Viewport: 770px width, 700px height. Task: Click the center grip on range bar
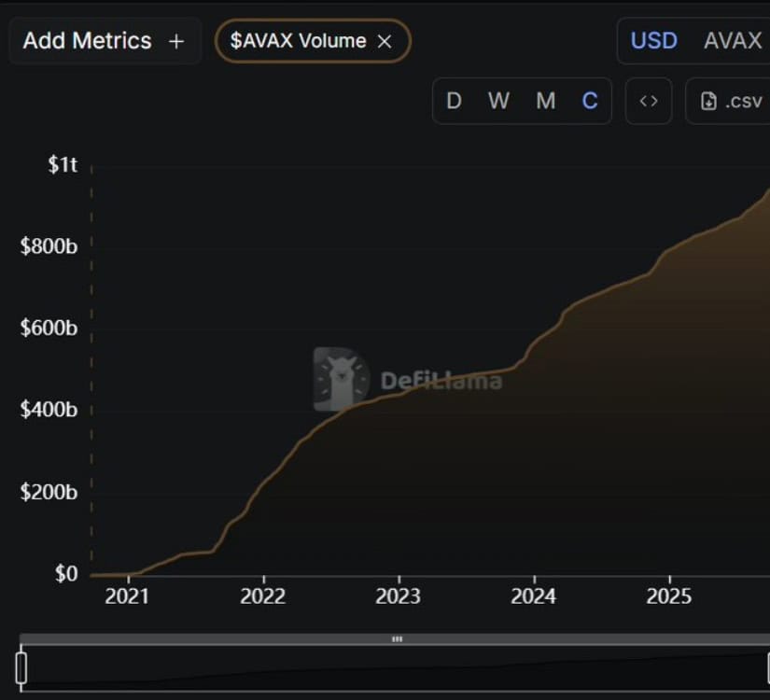click(397, 639)
